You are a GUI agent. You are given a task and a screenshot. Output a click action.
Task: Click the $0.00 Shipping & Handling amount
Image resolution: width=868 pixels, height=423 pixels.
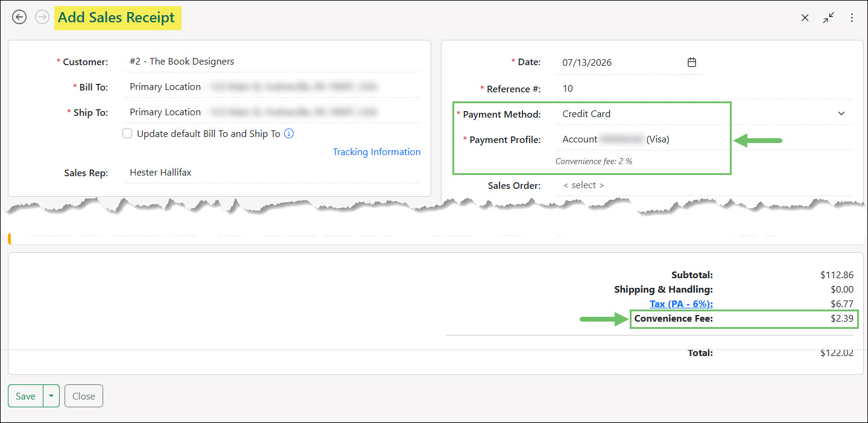click(x=842, y=290)
